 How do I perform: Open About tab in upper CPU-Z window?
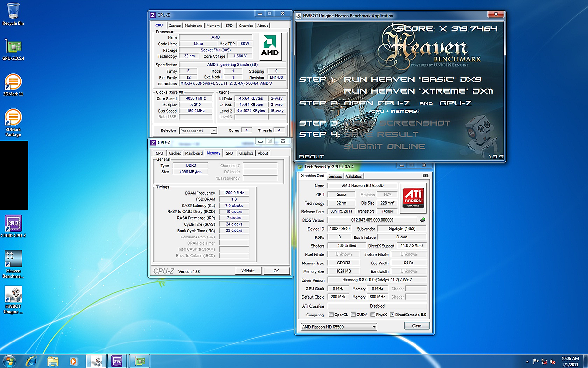coord(263,26)
